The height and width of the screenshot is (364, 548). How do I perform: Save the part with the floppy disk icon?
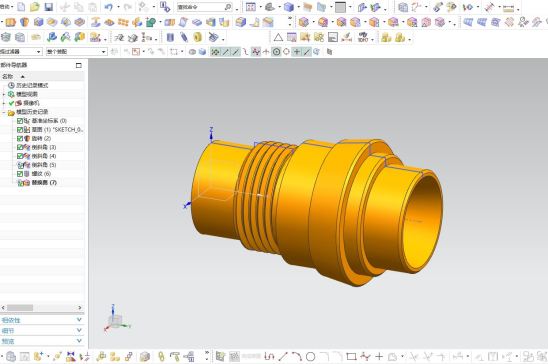[x=49, y=7]
